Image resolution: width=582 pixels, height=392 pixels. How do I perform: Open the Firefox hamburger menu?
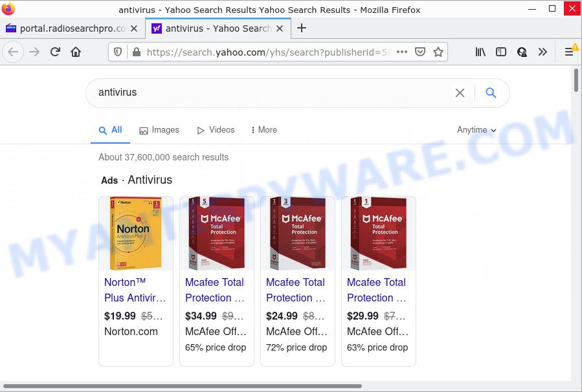click(569, 52)
